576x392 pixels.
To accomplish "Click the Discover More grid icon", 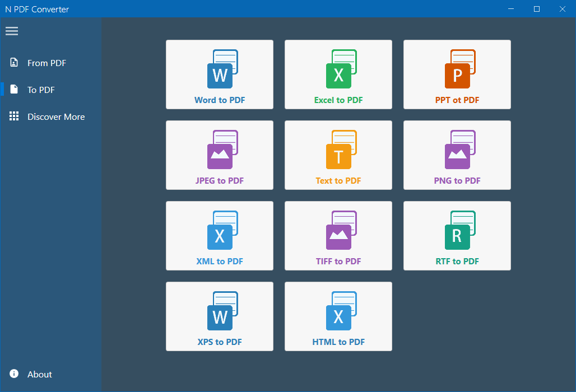I will coord(14,116).
